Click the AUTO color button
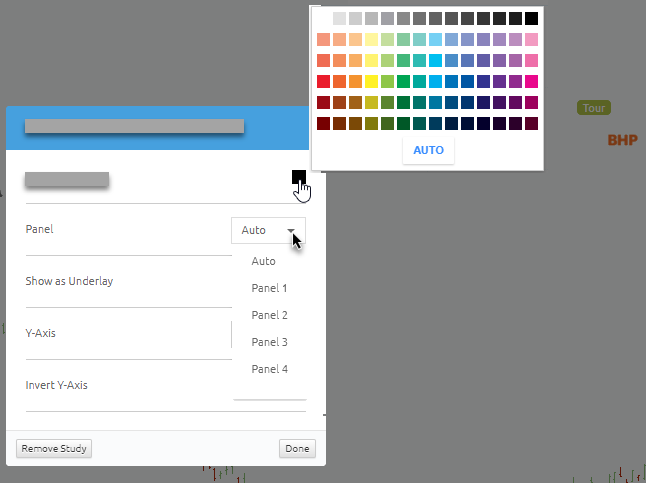The height and width of the screenshot is (483, 646). click(428, 150)
